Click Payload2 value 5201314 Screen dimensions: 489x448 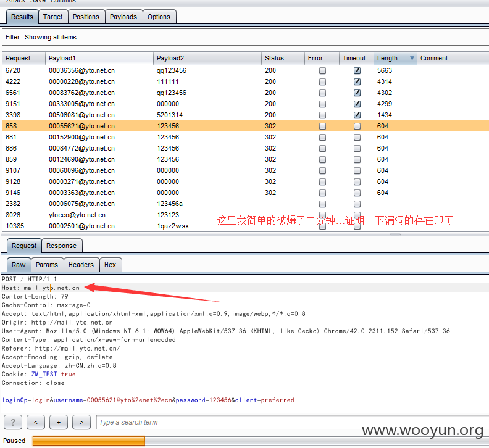[170, 115]
